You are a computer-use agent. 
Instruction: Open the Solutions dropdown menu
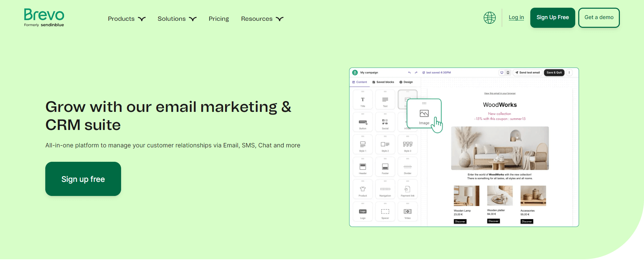pos(177,19)
